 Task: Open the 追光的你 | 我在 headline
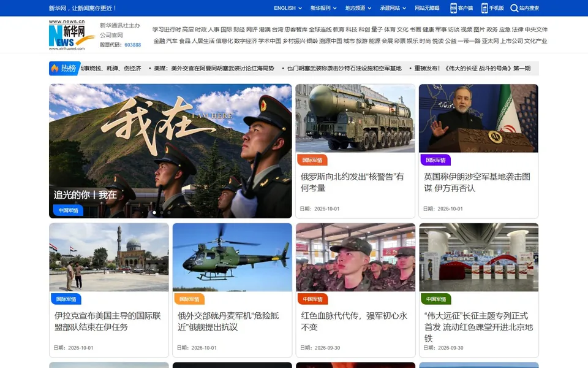[85, 195]
